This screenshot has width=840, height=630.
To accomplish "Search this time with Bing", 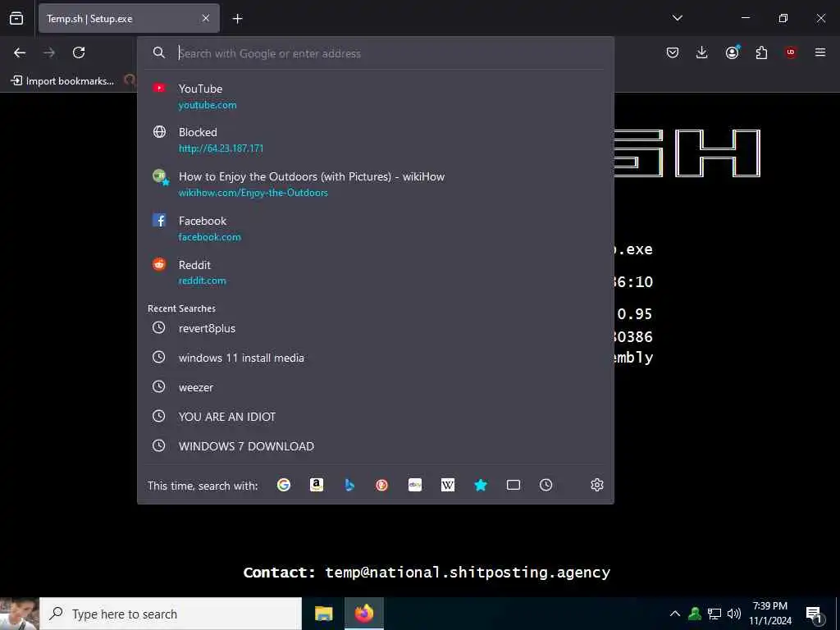I will click(x=349, y=485).
